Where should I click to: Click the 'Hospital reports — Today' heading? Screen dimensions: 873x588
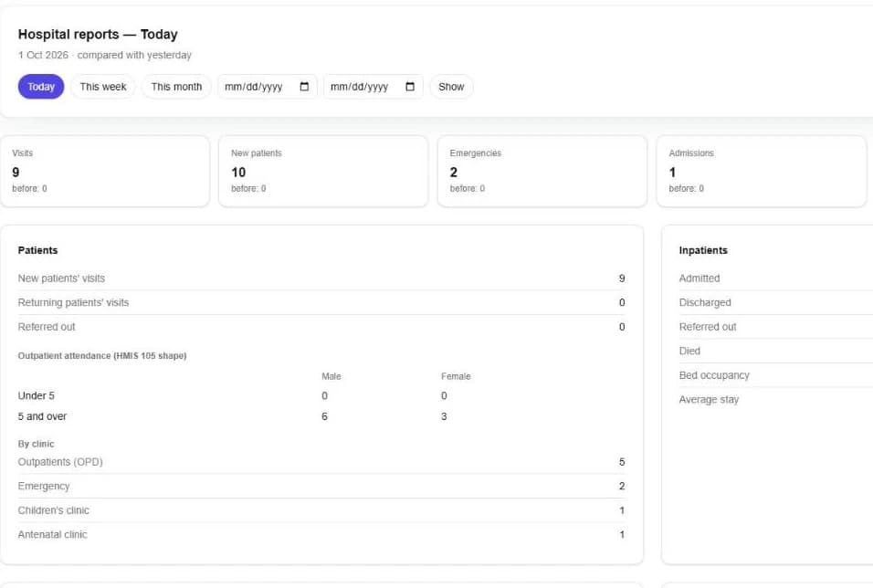(x=98, y=35)
